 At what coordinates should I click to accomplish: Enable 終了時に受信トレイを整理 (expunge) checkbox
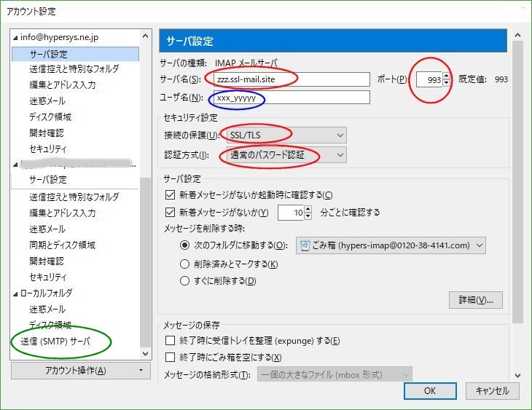pos(171,341)
